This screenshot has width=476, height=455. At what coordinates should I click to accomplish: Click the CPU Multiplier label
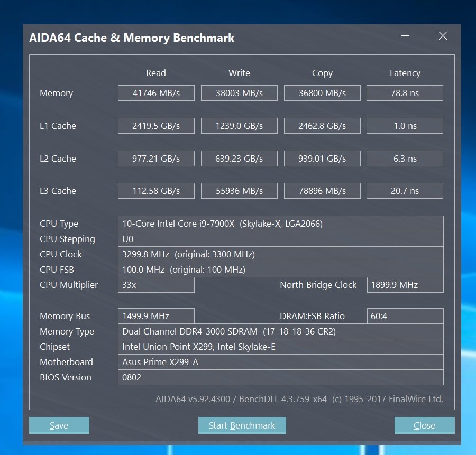(69, 285)
